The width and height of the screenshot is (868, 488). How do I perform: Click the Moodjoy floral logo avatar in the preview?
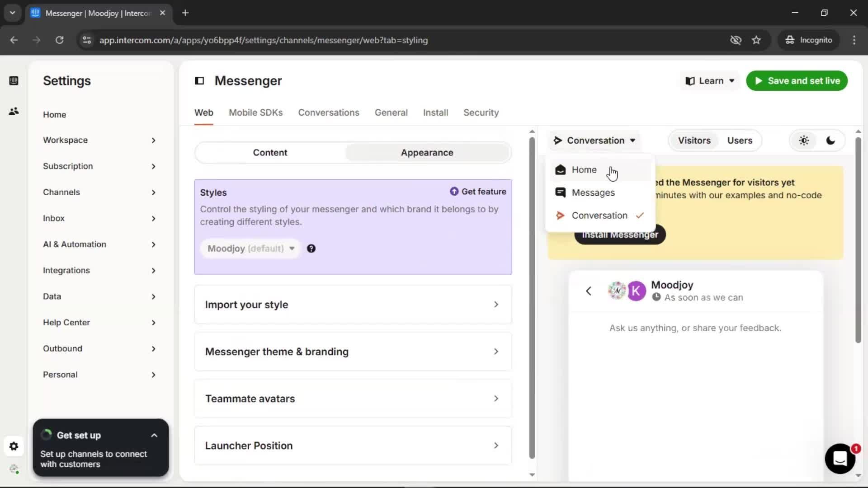(617, 291)
